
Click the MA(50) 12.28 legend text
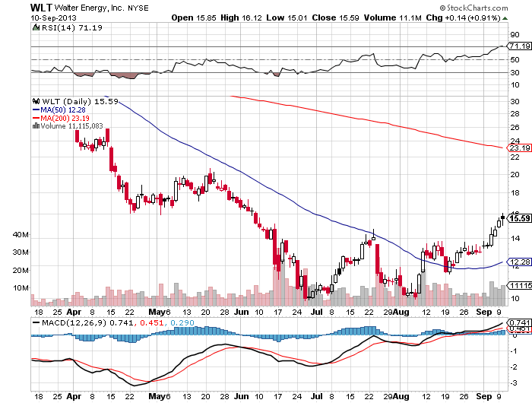click(63, 110)
